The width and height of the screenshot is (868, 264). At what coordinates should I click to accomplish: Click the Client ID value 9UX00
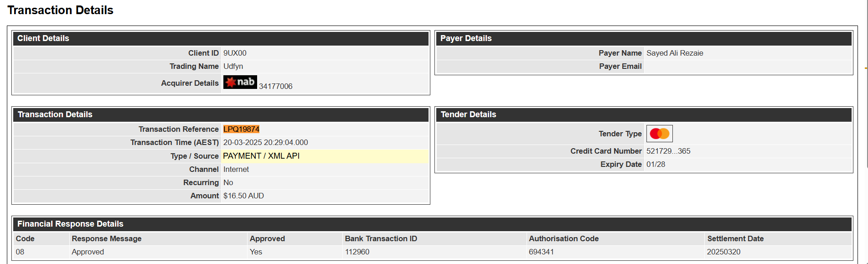235,53
